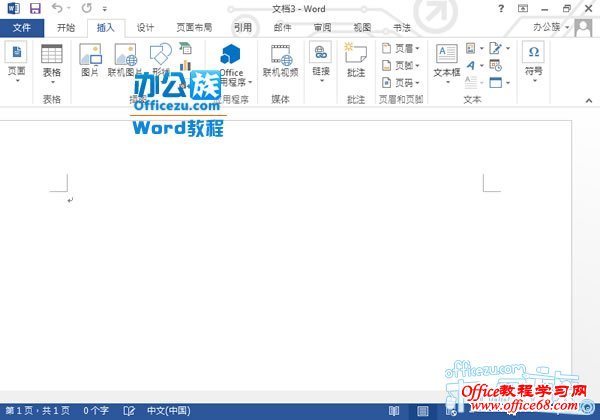
Task: Open the 文件 (File) menu tab
Action: click(x=22, y=28)
